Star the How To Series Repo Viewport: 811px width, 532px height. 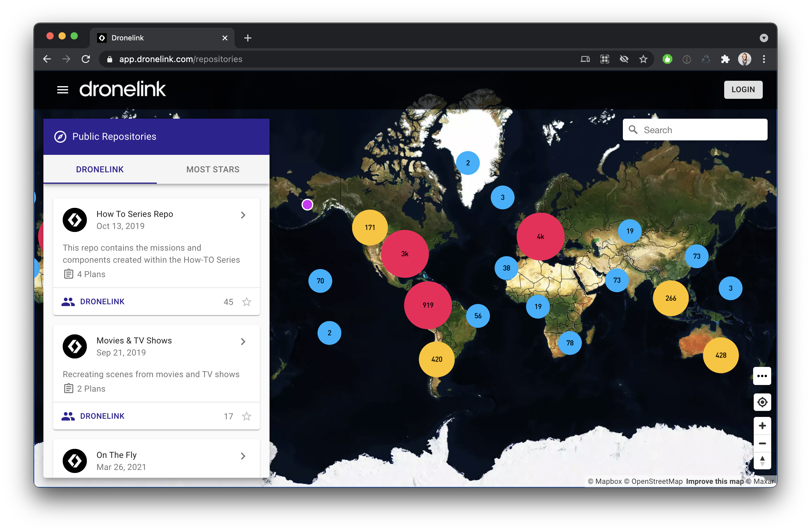(247, 302)
